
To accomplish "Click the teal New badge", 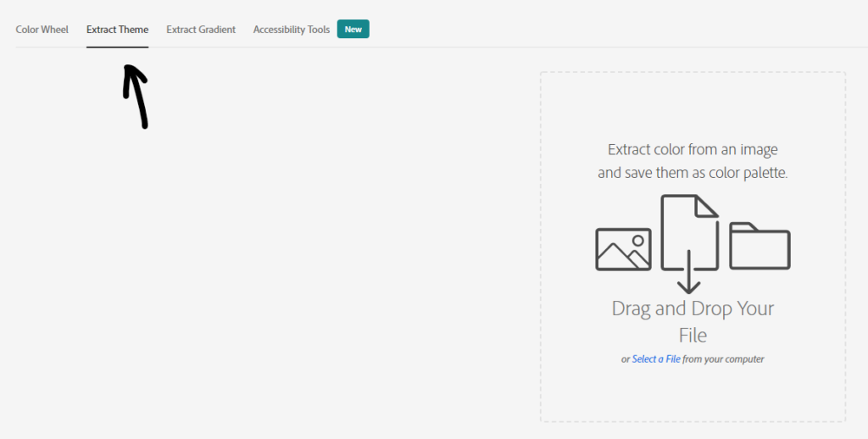I will click(x=353, y=30).
